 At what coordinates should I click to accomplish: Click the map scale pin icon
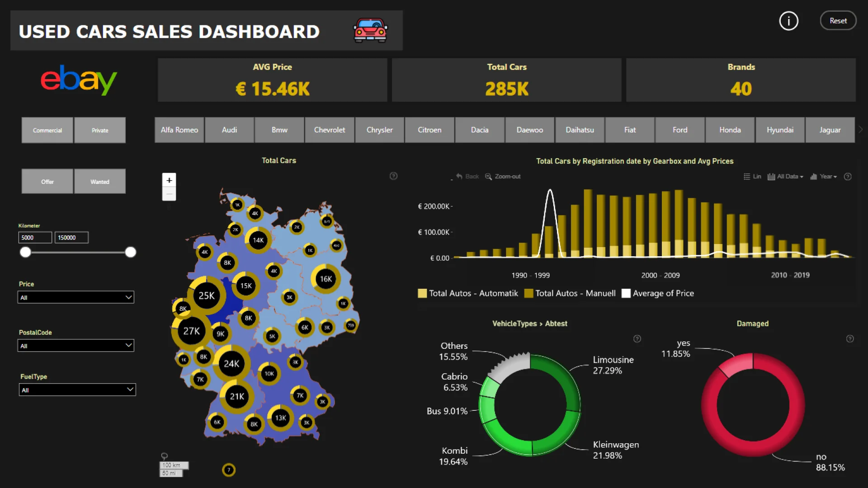(165, 456)
